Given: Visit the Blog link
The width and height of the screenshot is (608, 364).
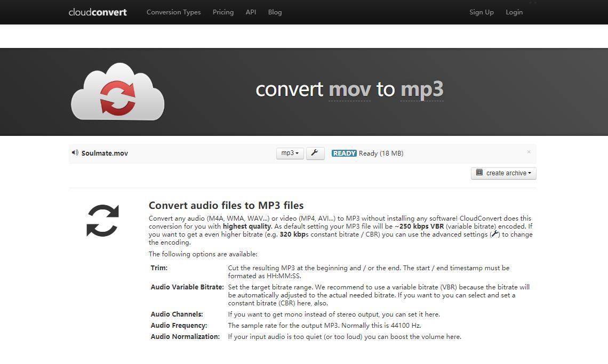Looking at the screenshot, I should (275, 12).
